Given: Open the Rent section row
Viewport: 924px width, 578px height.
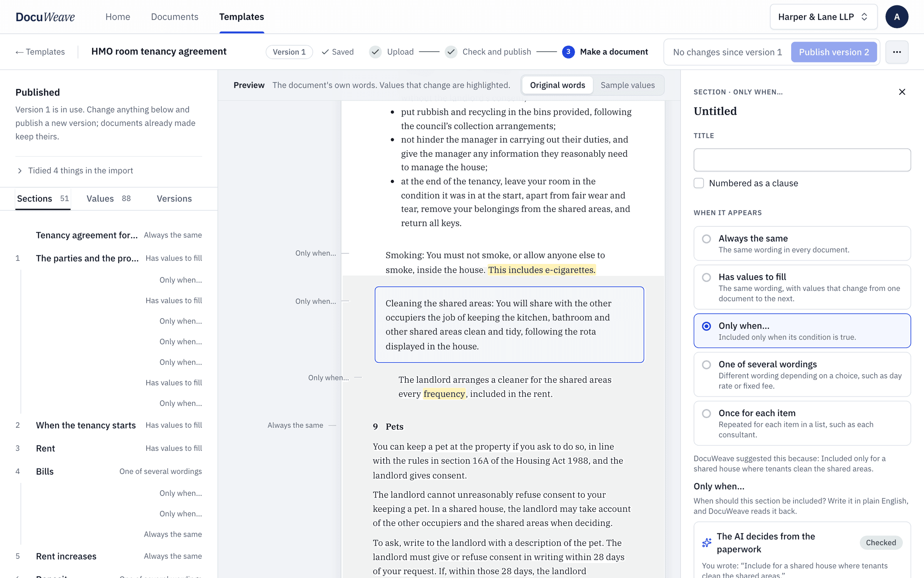Looking at the screenshot, I should point(109,448).
